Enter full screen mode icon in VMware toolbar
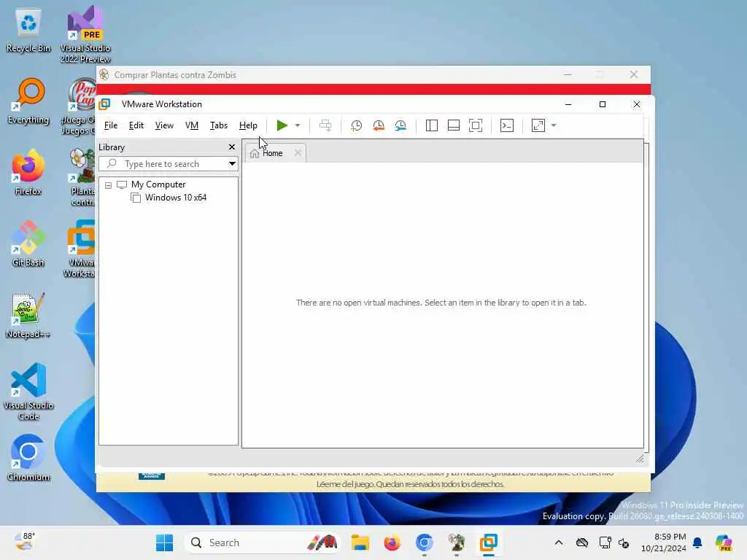 pos(476,125)
